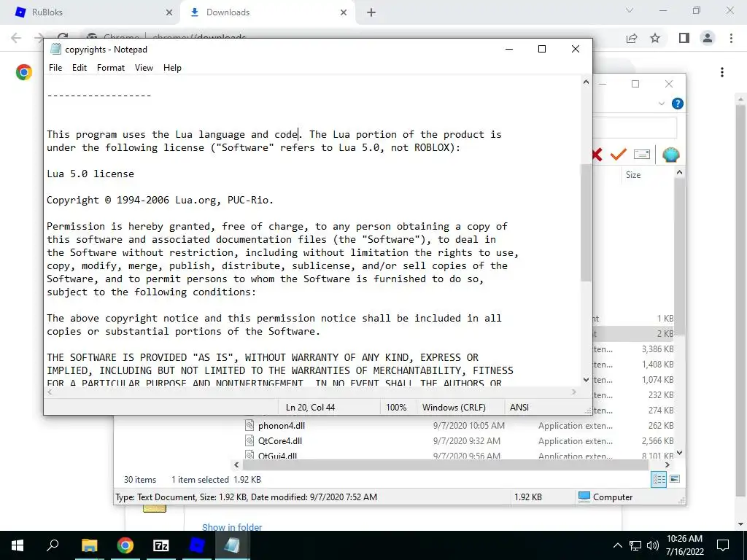Click the orange checkmark icon in Explorer ribbon

pyautogui.click(x=618, y=155)
